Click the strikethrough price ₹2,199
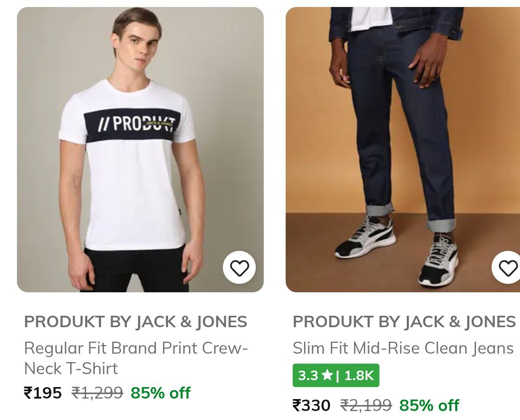This screenshot has width=520, height=420. [365, 405]
